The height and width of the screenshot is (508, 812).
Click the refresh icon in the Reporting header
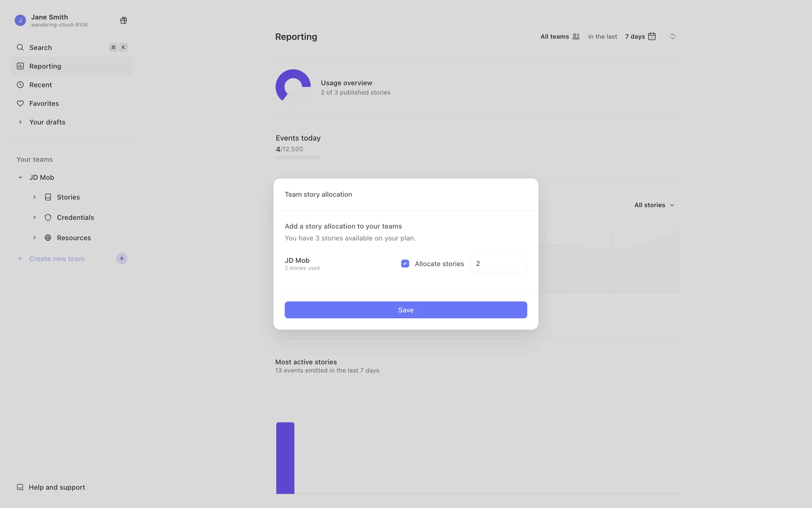coord(672,36)
